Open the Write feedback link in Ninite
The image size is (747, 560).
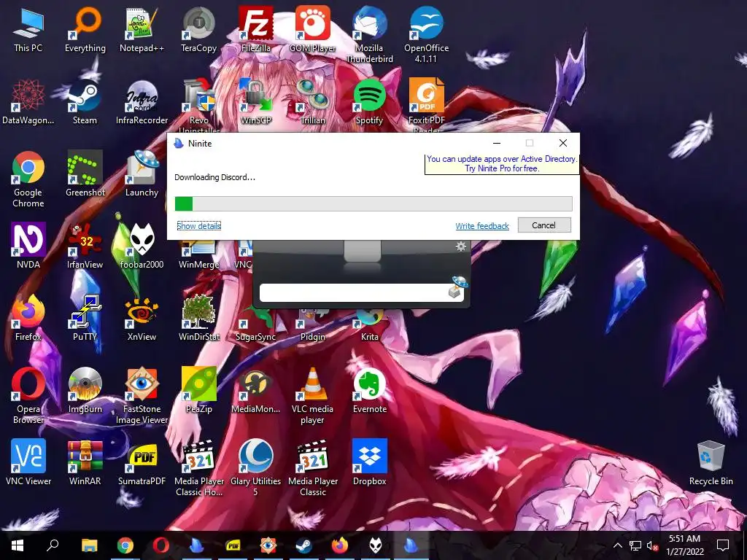(x=482, y=226)
